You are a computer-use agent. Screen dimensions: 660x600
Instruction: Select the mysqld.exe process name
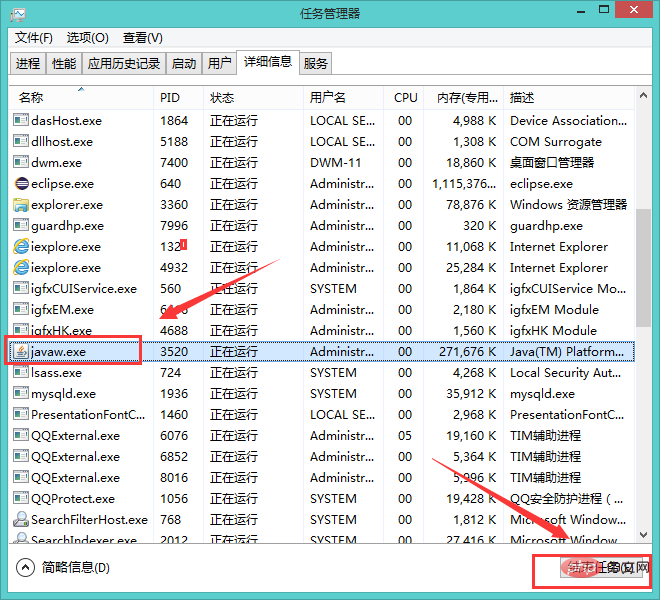64,394
